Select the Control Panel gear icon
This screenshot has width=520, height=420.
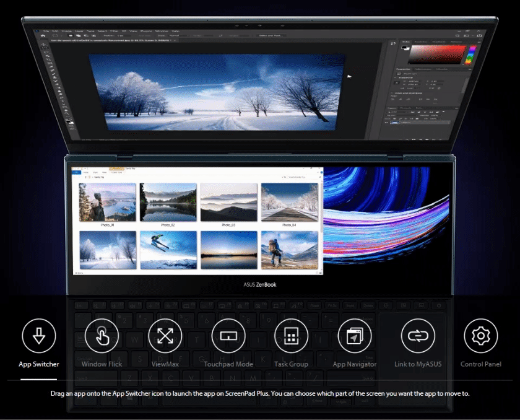point(481,335)
